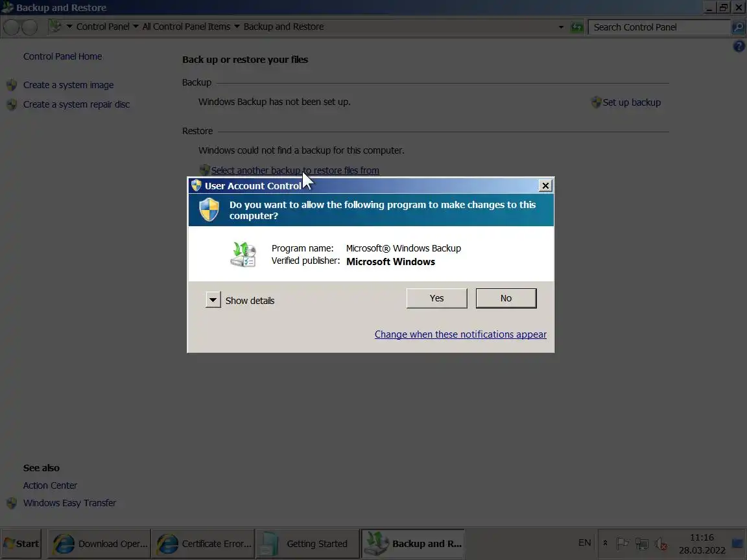Open Create a system repair disc link
The height and width of the screenshot is (560, 747).
(77, 104)
